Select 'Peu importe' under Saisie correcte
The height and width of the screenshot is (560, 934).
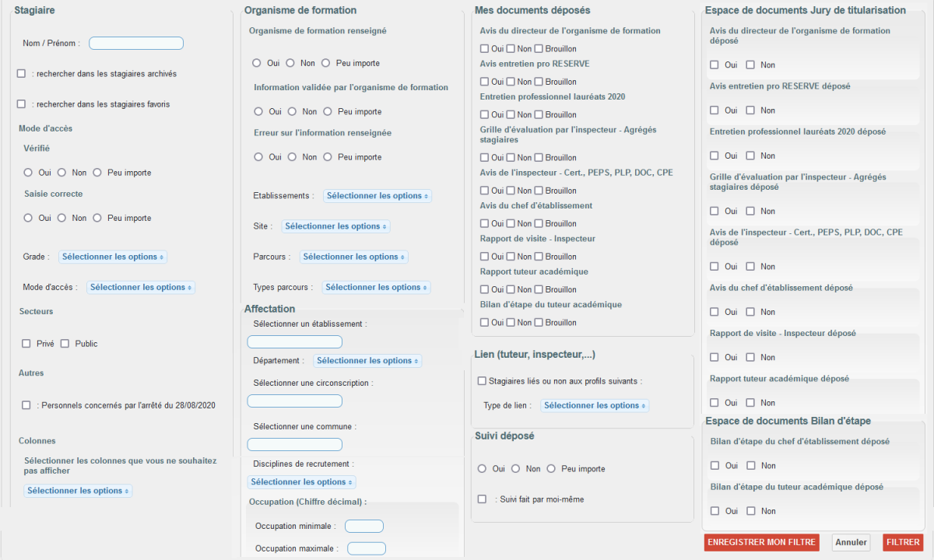point(97,219)
